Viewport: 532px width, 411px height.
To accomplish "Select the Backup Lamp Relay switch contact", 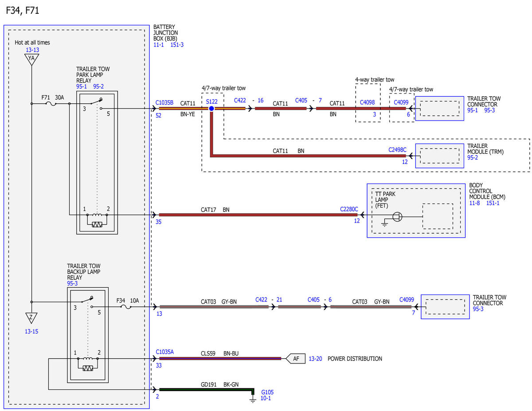I will (87, 301).
